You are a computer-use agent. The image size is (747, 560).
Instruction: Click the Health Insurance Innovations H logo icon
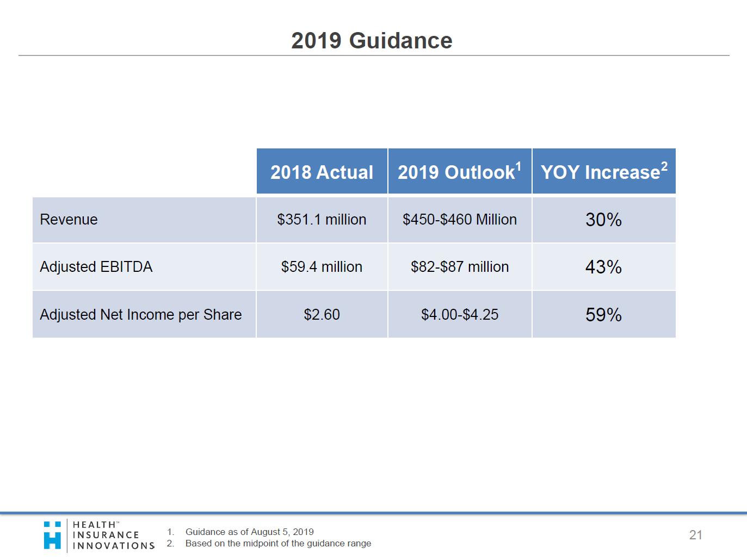coord(52,536)
